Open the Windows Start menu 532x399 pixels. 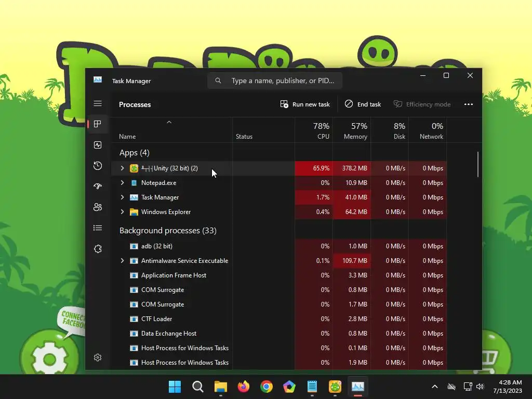[x=175, y=387]
